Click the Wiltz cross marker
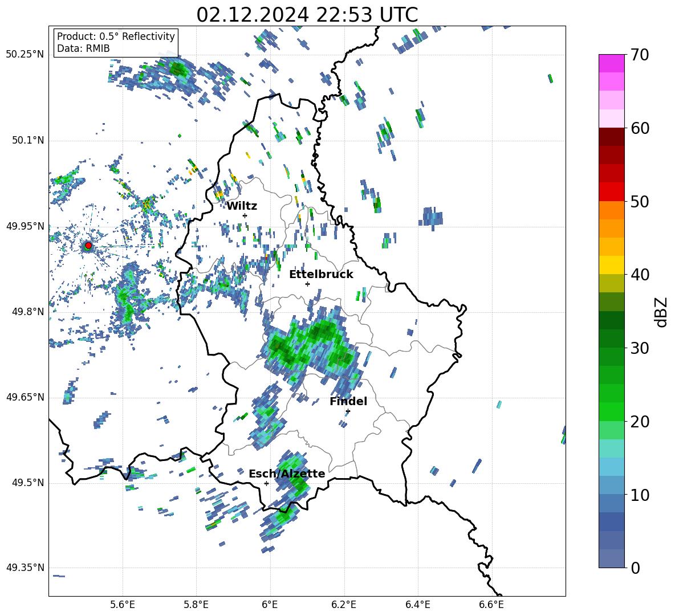 (245, 215)
